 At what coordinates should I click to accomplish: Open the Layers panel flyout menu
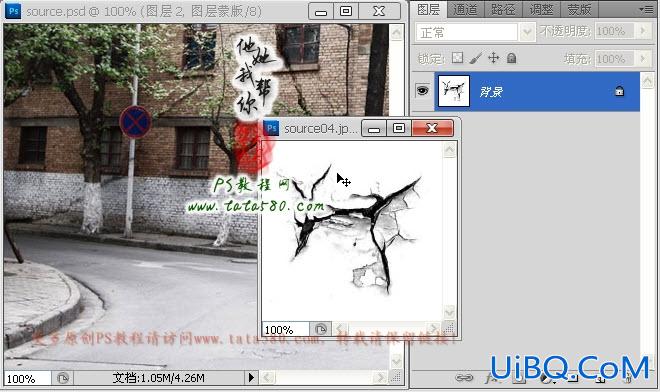(x=647, y=9)
